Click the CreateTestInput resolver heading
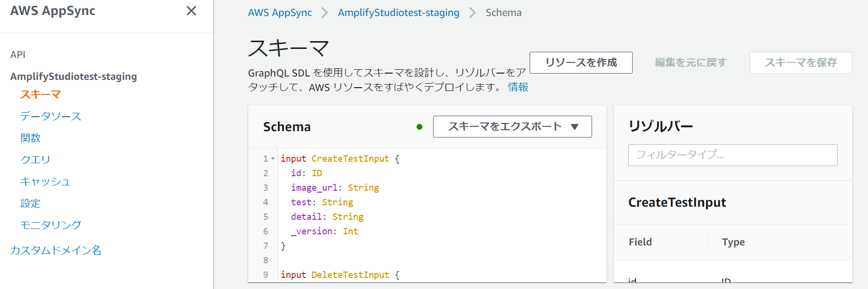 coord(677,202)
